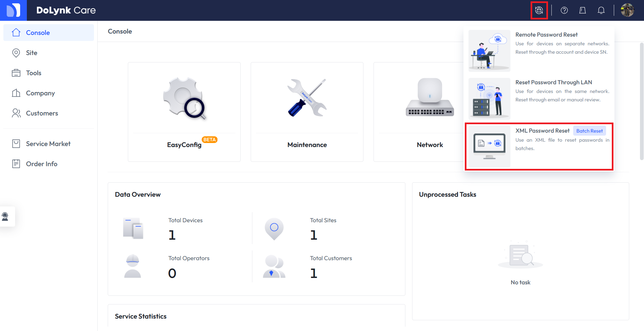
Task: Click the Total Sites count value
Action: pos(314,235)
